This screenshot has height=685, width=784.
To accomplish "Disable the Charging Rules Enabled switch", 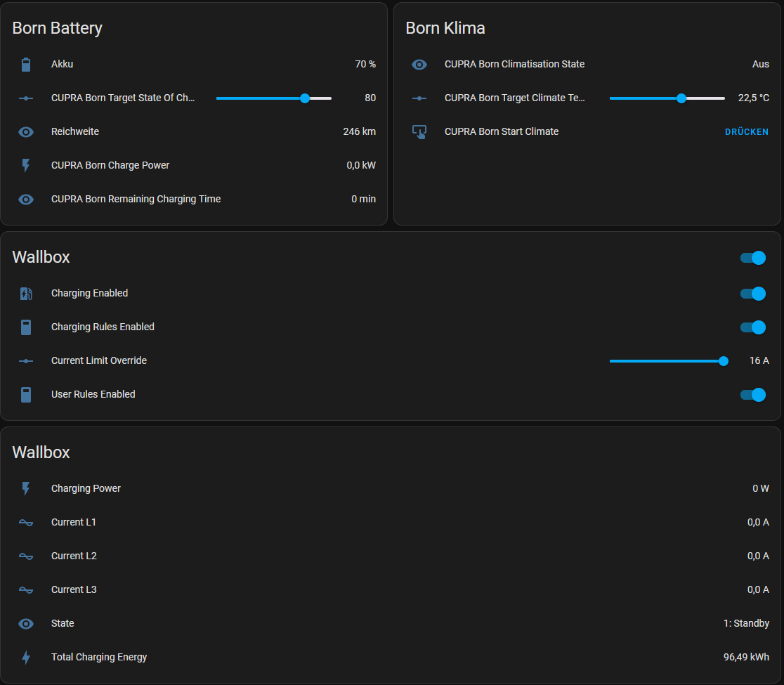I will (753, 327).
